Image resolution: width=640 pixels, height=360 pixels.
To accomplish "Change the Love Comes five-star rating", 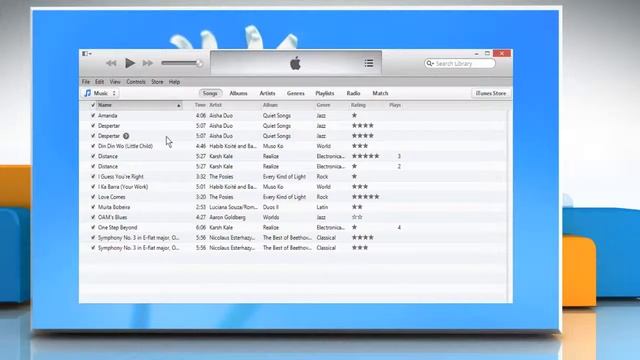I will 366,197.
